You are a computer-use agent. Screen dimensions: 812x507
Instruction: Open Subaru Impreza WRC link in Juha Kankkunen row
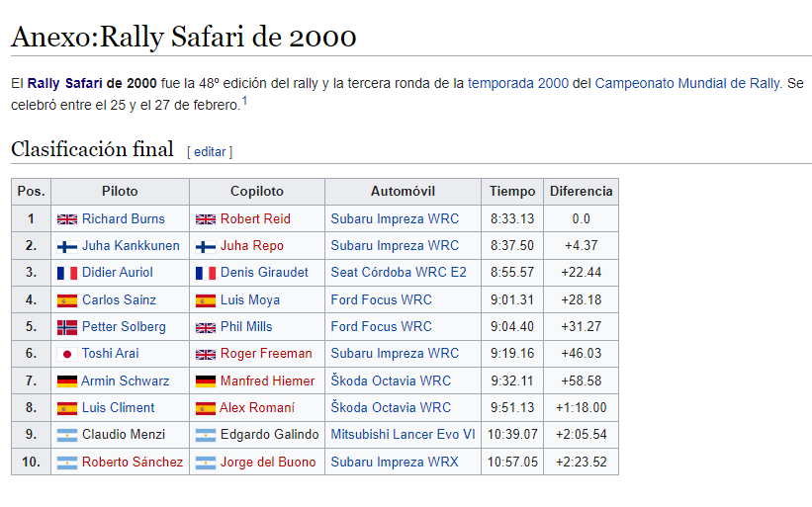click(x=395, y=246)
